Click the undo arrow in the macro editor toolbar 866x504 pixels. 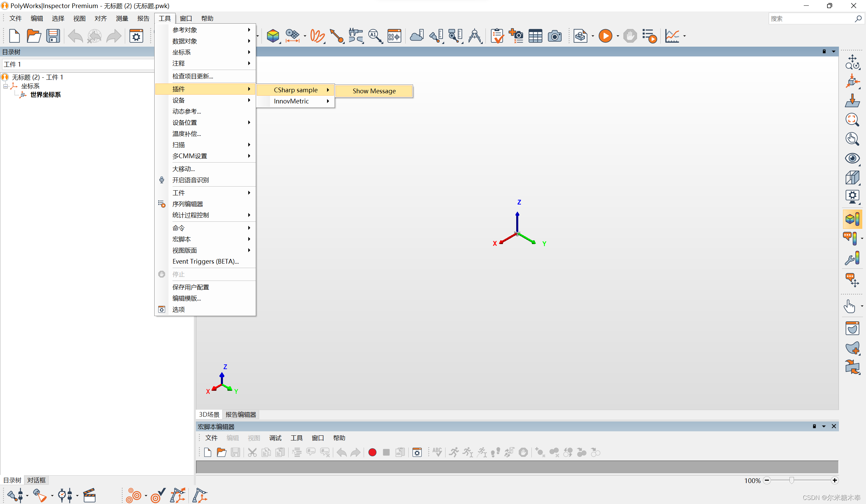click(x=342, y=452)
